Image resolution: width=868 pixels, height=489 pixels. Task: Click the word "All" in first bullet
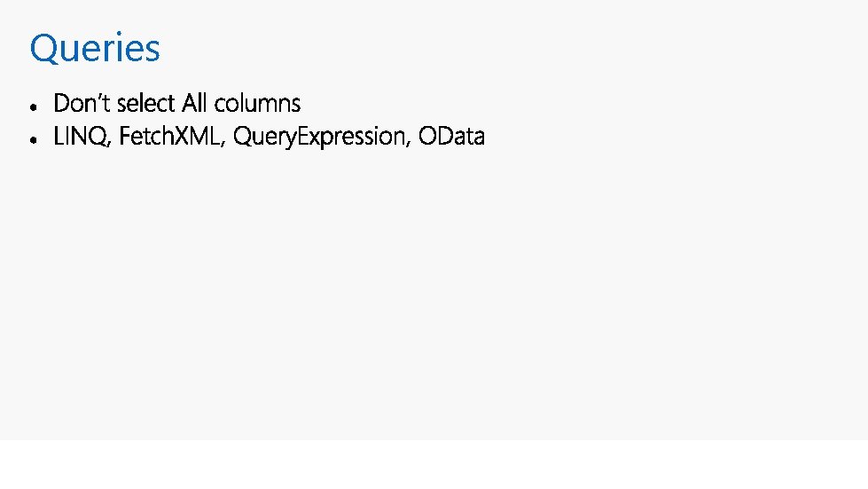click(x=194, y=103)
